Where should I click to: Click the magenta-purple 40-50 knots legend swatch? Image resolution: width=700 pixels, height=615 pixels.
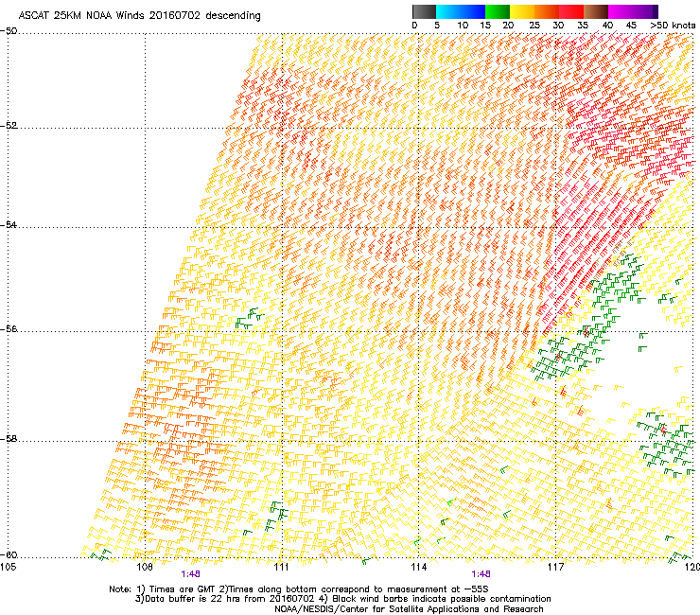pos(633,11)
